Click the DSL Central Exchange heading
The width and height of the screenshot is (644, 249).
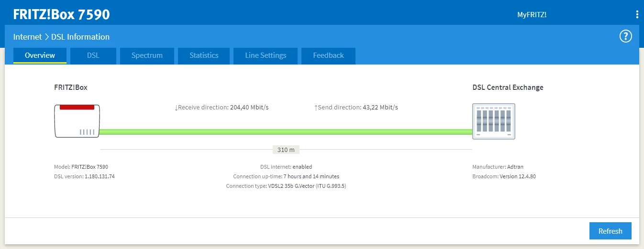point(508,87)
